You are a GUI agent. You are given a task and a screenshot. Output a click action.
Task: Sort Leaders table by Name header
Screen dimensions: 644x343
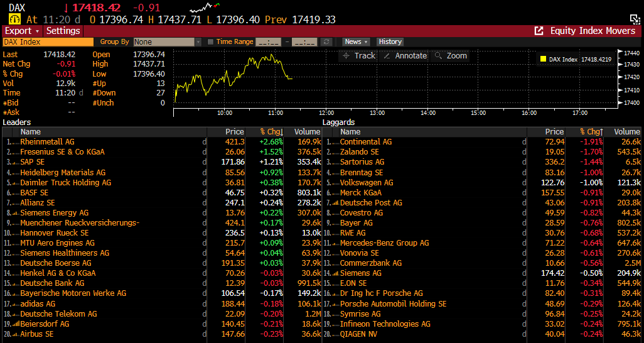coord(31,132)
